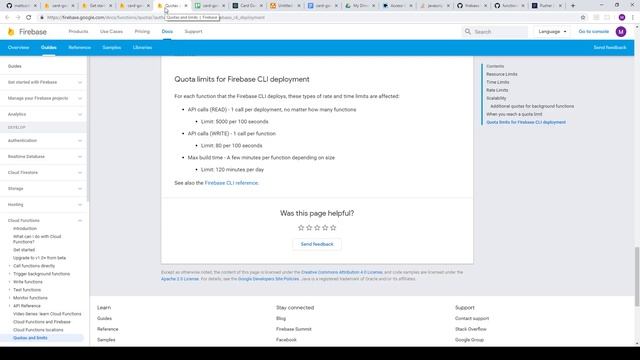This screenshot has width=640, height=360.
Task: Click inside the Search input field
Action: (500, 31)
